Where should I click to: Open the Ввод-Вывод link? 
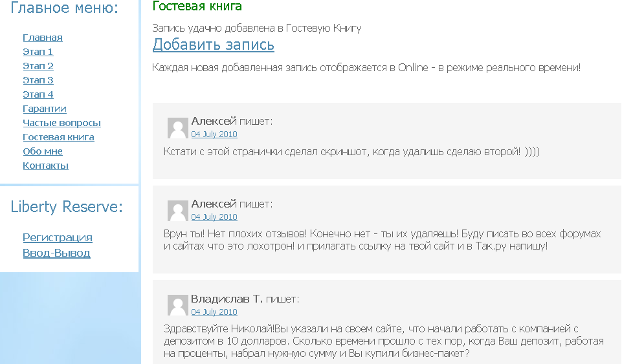[x=56, y=253]
